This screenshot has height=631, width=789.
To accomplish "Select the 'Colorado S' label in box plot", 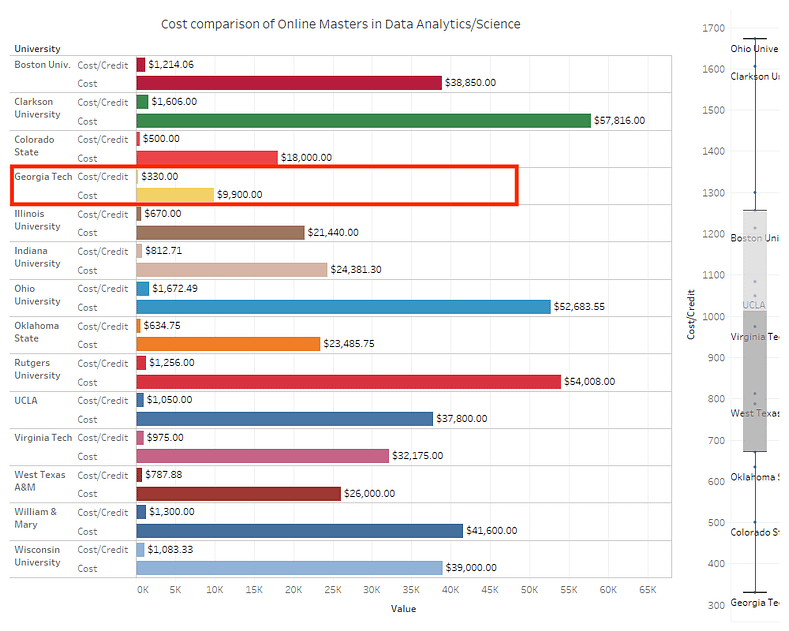I will (755, 532).
